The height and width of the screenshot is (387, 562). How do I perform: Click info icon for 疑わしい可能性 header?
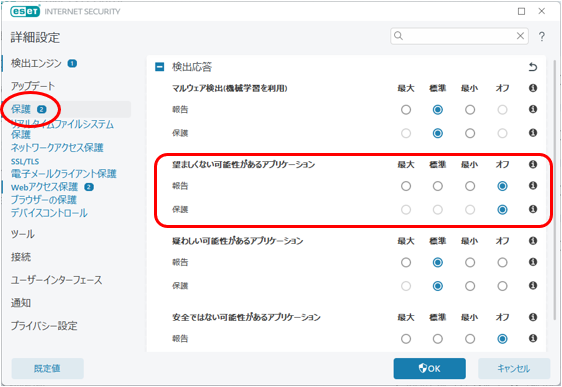(533, 240)
